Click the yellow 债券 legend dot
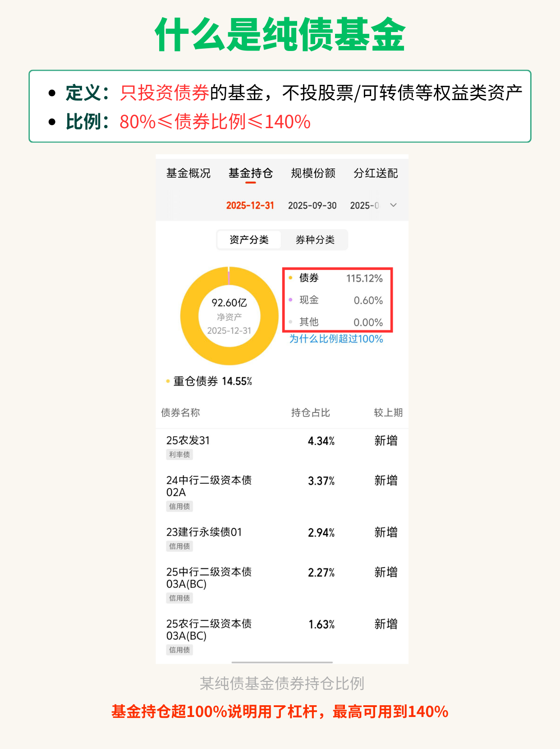Viewport: 560px width, 749px height. click(291, 278)
